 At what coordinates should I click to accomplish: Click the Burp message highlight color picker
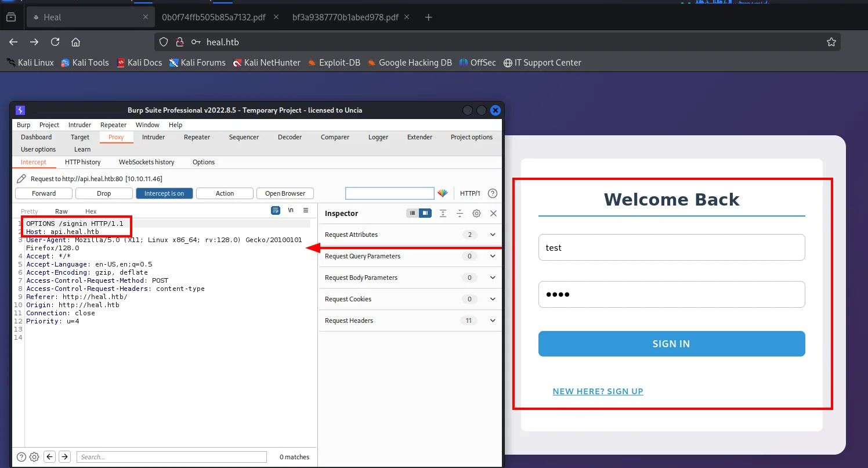[443, 193]
